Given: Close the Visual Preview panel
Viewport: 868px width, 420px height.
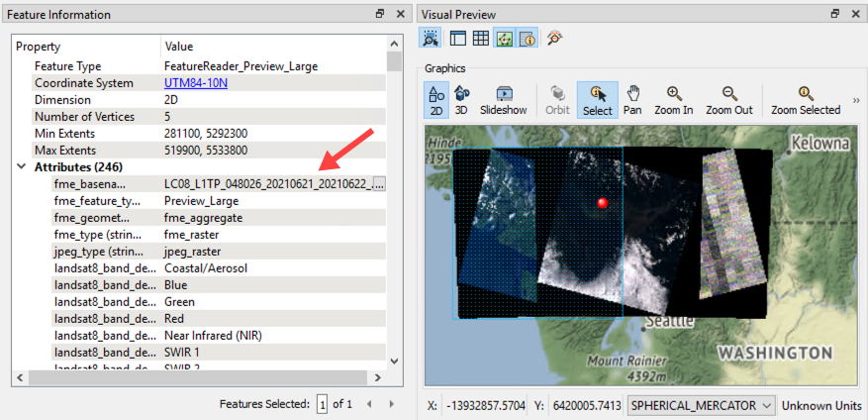Looking at the screenshot, I should coord(855,14).
